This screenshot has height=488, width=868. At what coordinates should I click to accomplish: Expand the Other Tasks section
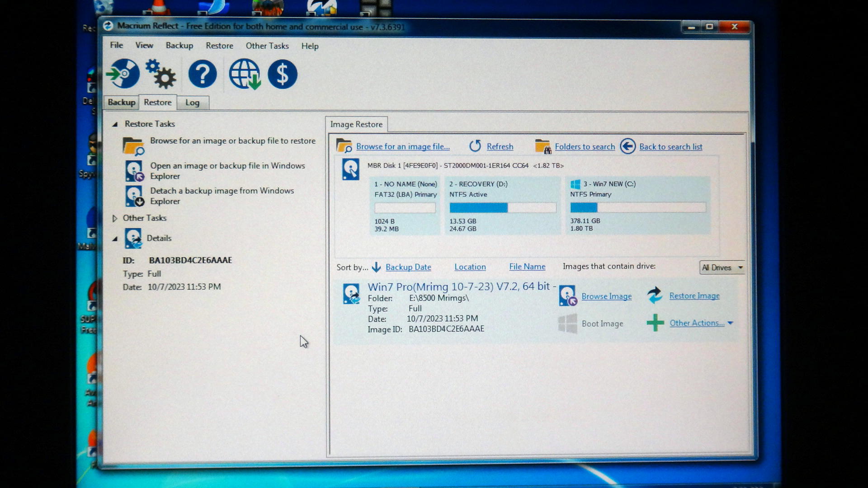[x=115, y=218]
